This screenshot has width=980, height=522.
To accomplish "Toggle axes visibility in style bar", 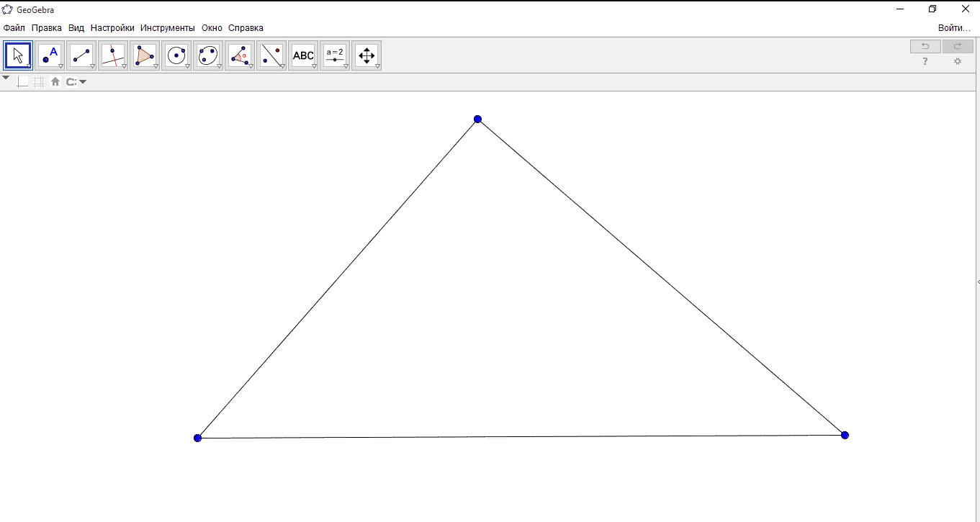I will click(x=22, y=82).
